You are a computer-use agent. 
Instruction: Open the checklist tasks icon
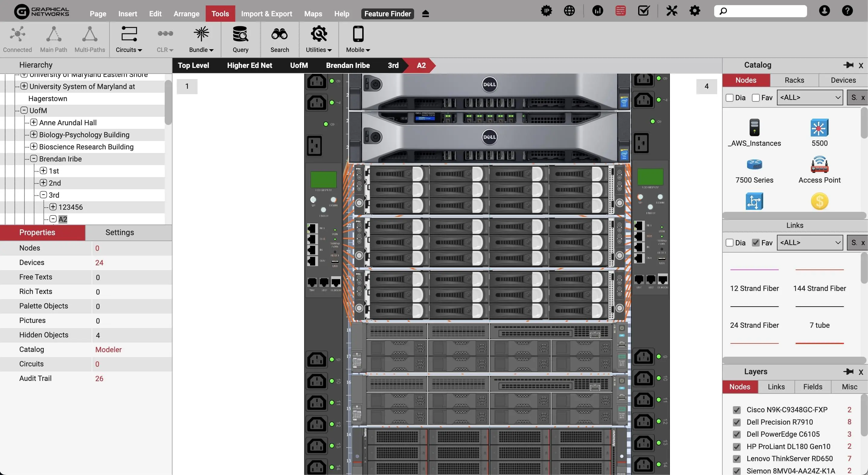(644, 11)
